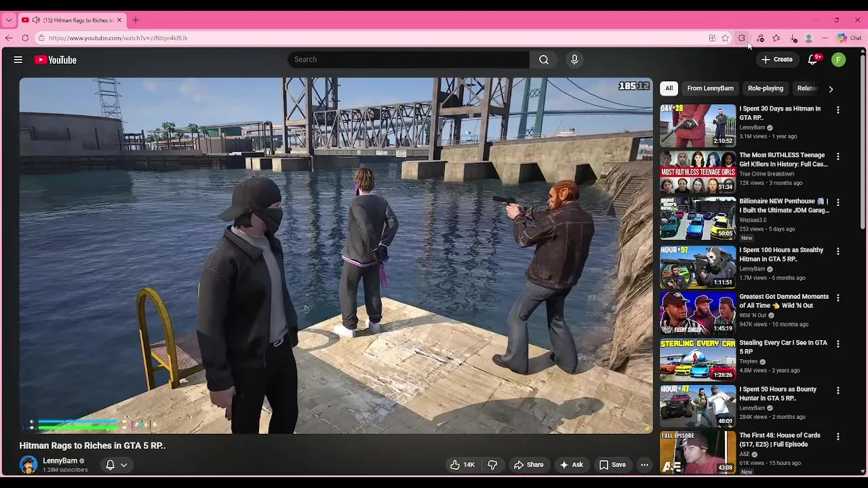The image size is (868, 488).
Task: Open more actions ellipsis below video
Action: pos(644,465)
